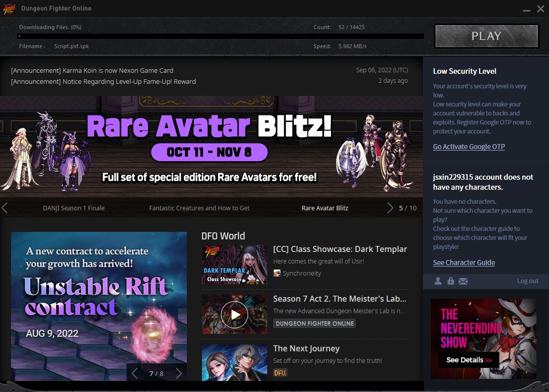
Task: Click 'Here comes the great will of Usir!' text
Action: [318, 261]
